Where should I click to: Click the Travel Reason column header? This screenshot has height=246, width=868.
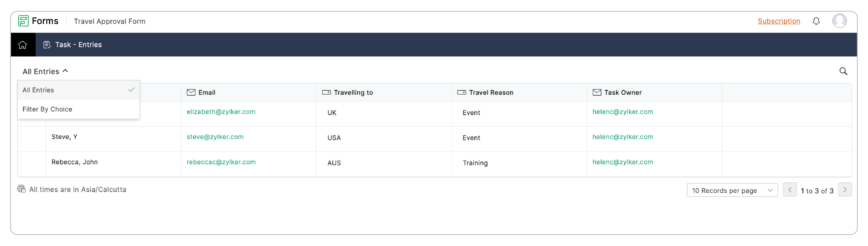point(491,92)
